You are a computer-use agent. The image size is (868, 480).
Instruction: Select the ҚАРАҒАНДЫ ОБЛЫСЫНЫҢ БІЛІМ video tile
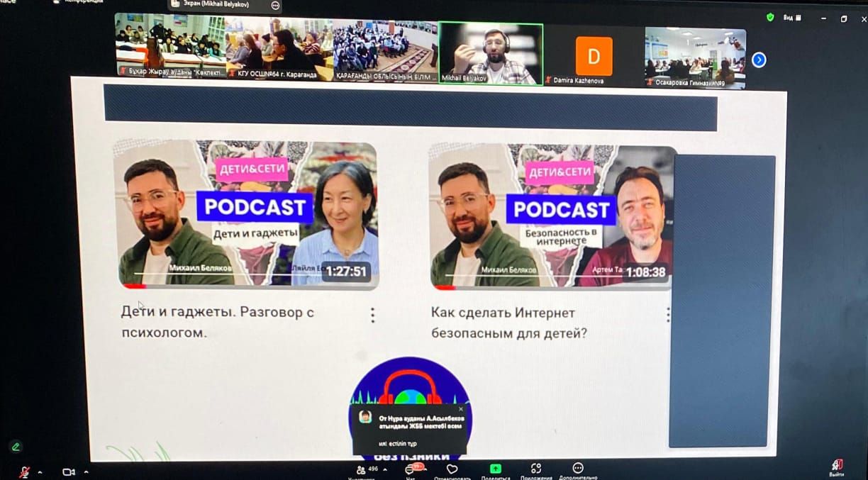(385, 51)
